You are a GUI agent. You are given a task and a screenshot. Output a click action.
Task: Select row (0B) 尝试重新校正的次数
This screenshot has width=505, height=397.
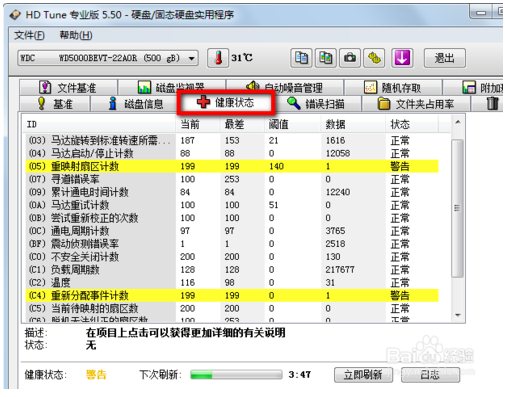point(232,218)
